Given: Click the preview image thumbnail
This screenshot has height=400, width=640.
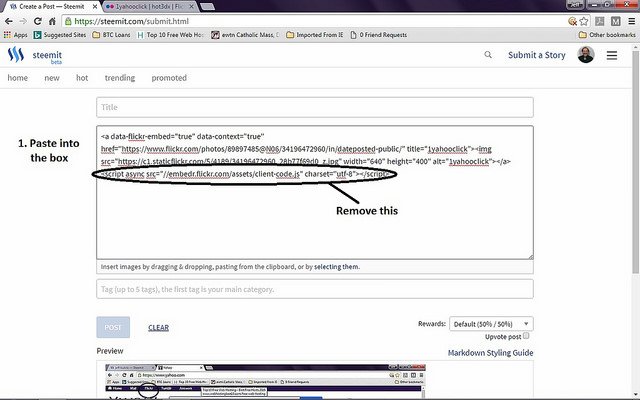Looking at the screenshot, I should (265, 380).
